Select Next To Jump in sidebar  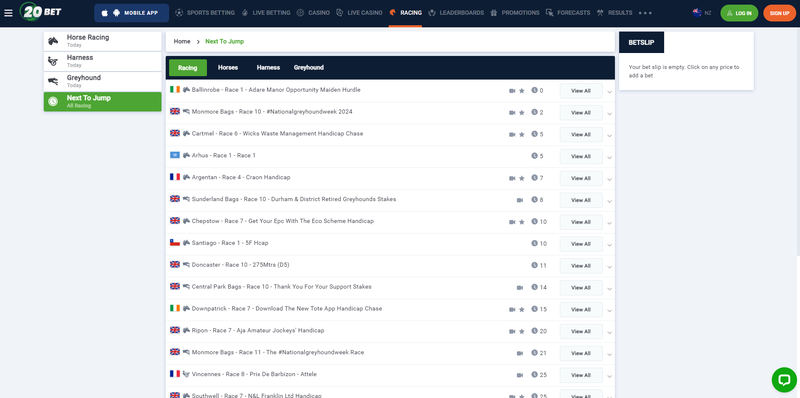(x=103, y=102)
